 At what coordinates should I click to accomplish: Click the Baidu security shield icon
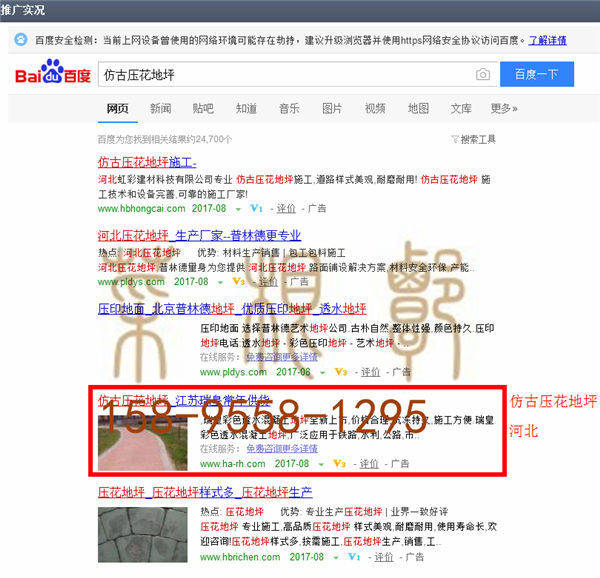(21, 40)
